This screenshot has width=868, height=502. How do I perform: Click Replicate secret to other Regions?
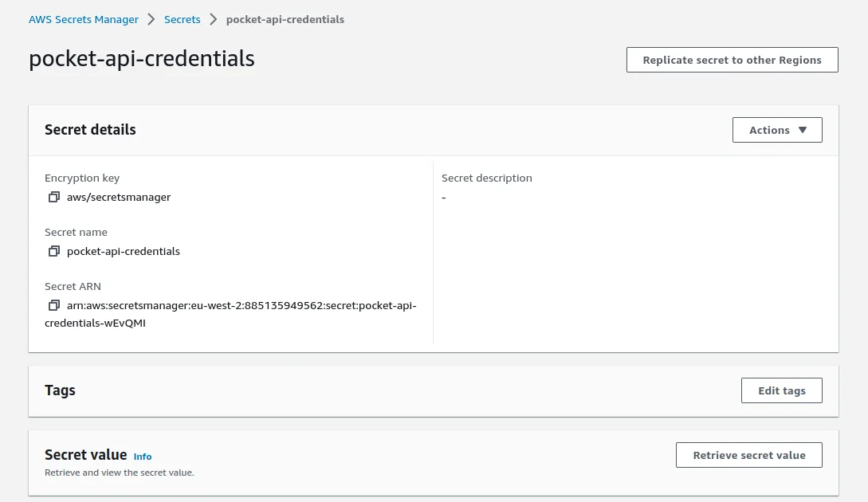click(x=732, y=60)
